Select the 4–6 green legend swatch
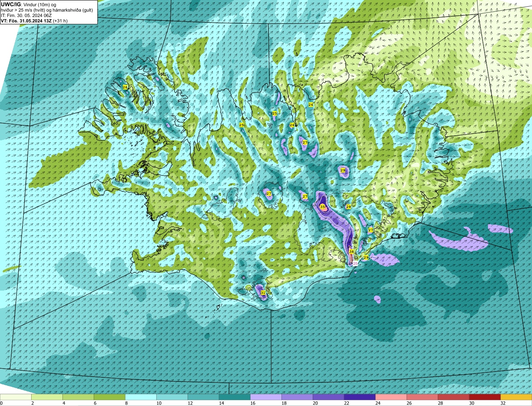Viewport: 532px width, 406px height. [78, 397]
